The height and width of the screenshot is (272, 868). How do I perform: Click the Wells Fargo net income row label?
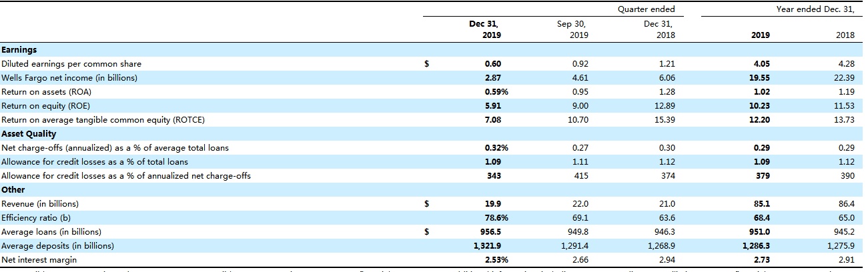pyautogui.click(x=69, y=78)
